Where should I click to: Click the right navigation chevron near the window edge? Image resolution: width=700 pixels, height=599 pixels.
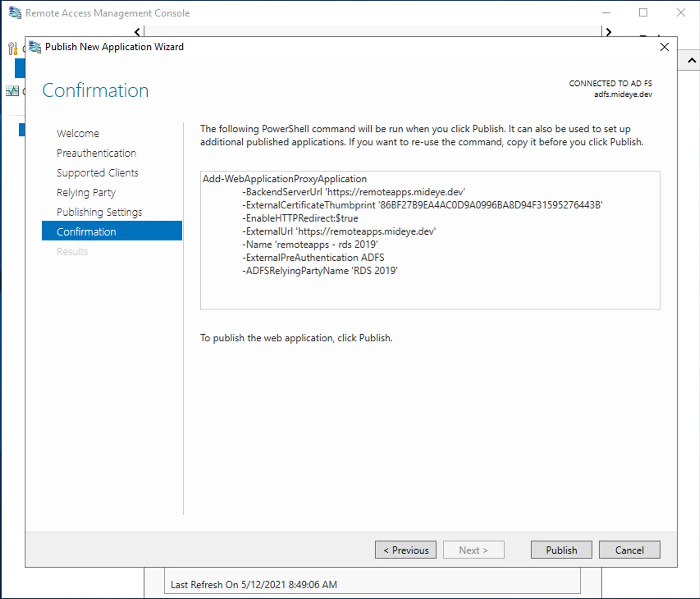pyautogui.click(x=608, y=32)
